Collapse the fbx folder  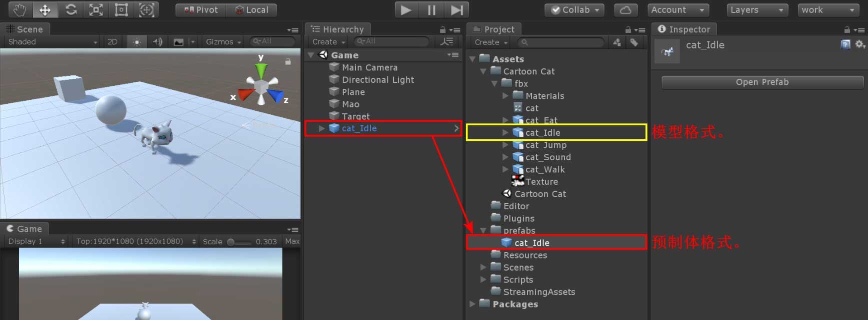click(x=494, y=84)
